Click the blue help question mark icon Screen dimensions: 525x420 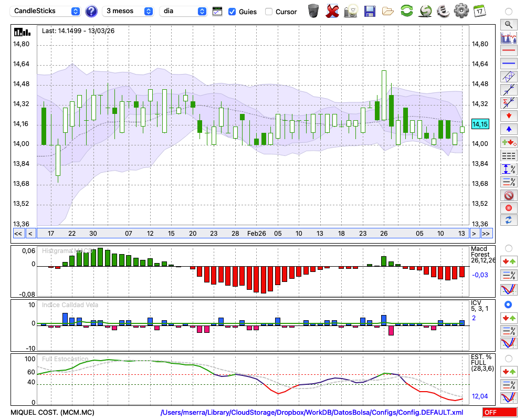[x=91, y=11]
